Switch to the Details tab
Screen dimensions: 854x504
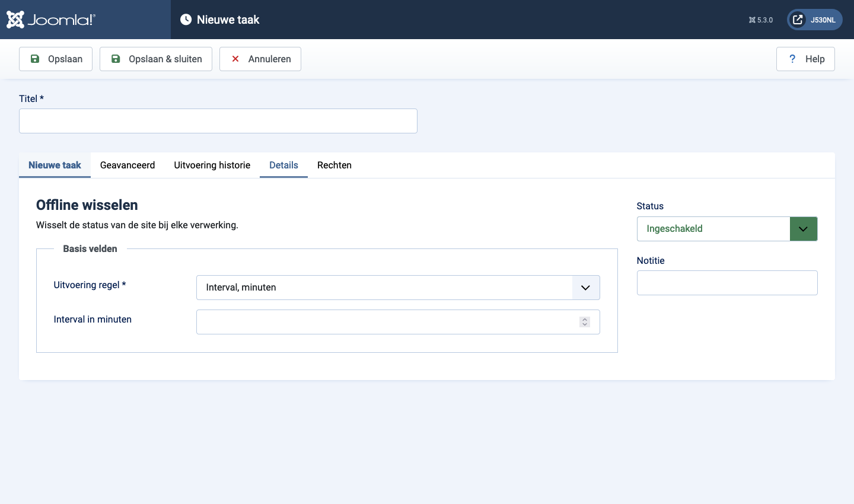(x=283, y=165)
